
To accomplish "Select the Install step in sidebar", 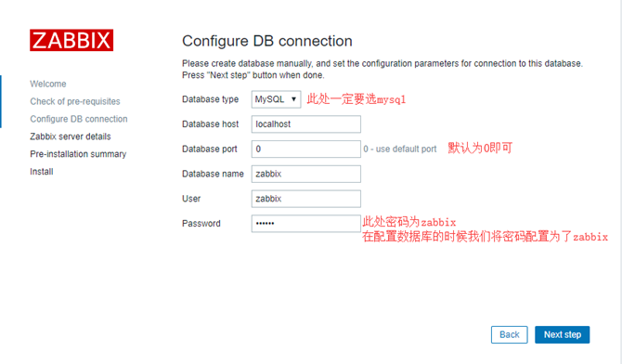I will point(42,172).
